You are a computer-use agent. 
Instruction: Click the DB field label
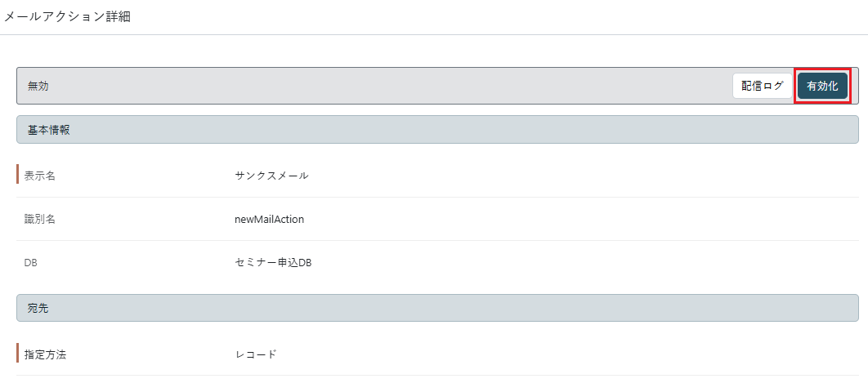coord(32,263)
